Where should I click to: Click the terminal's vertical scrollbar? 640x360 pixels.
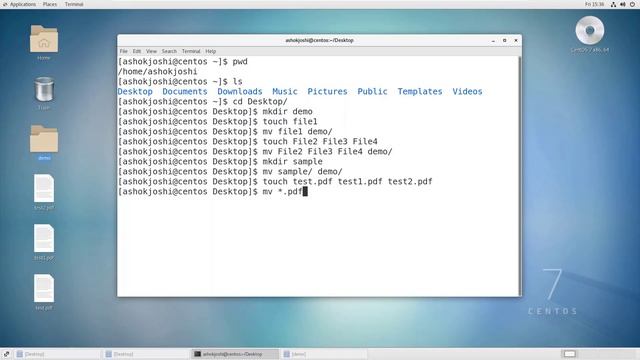pos(520,176)
